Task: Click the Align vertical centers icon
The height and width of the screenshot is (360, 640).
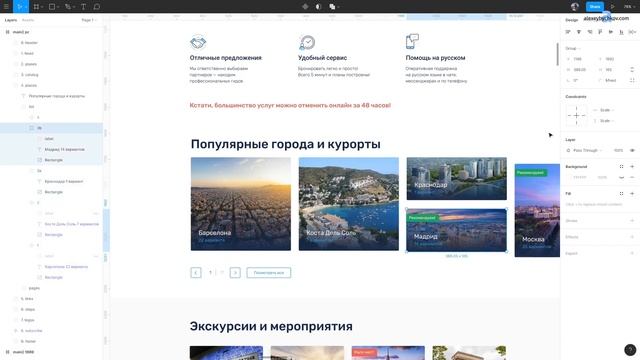Action: tap(611, 32)
